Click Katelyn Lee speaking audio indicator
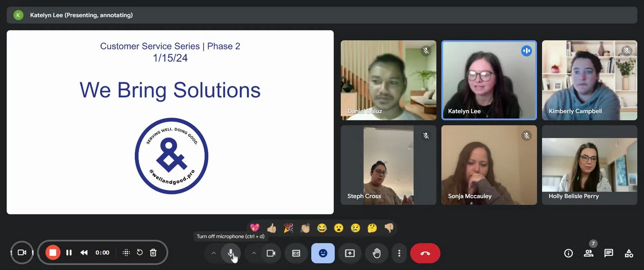This screenshot has width=644, height=270. [x=526, y=51]
